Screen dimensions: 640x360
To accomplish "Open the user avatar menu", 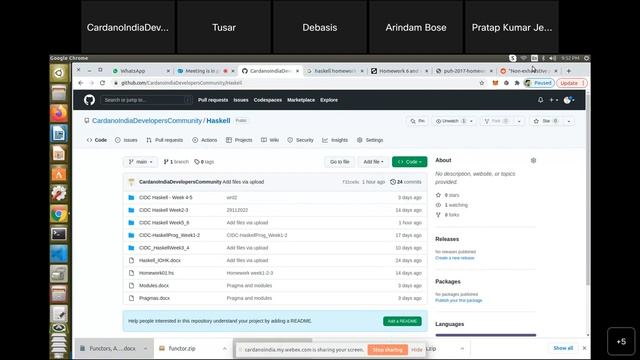I will [x=569, y=100].
